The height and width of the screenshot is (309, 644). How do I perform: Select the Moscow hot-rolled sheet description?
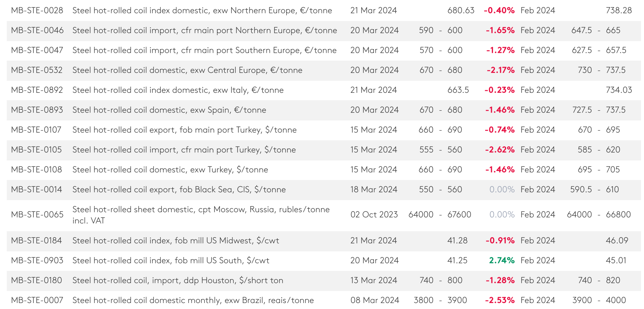(201, 215)
